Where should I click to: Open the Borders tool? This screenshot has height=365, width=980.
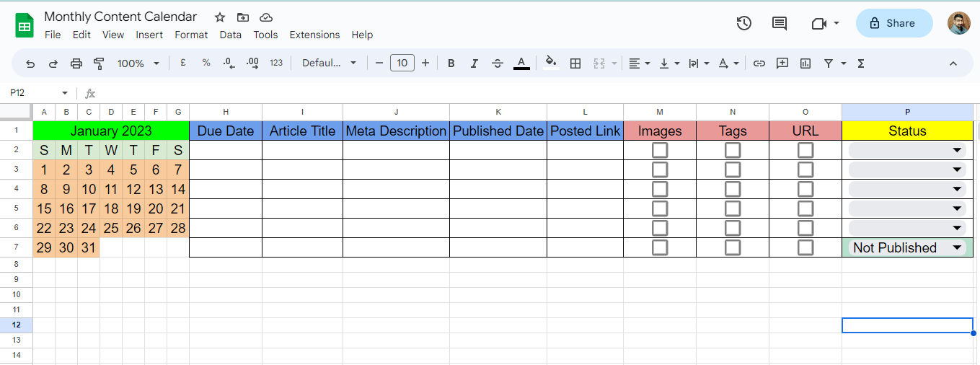click(x=575, y=63)
